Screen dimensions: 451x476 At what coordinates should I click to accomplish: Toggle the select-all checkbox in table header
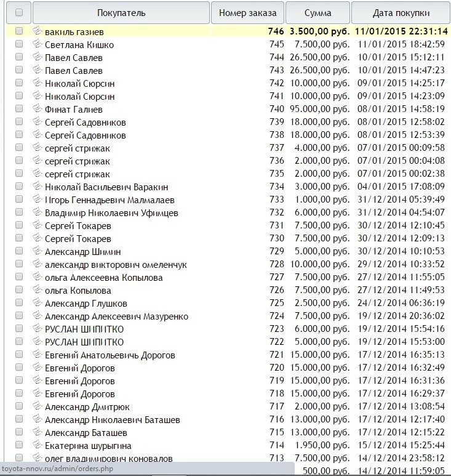[19, 12]
